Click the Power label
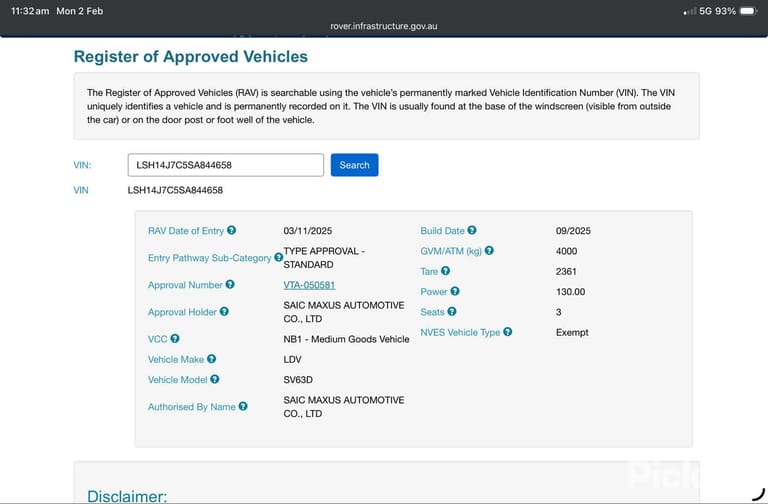768x504 pixels. pos(434,292)
